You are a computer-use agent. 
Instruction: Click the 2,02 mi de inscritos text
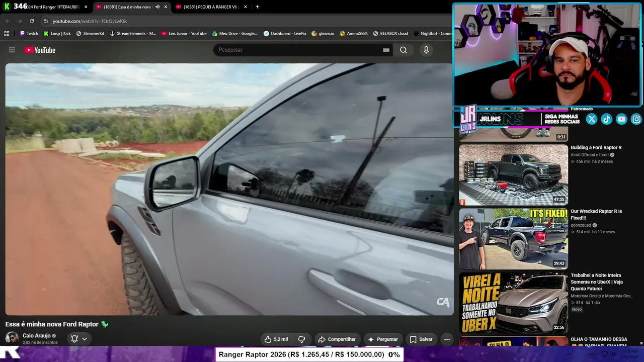(40, 342)
